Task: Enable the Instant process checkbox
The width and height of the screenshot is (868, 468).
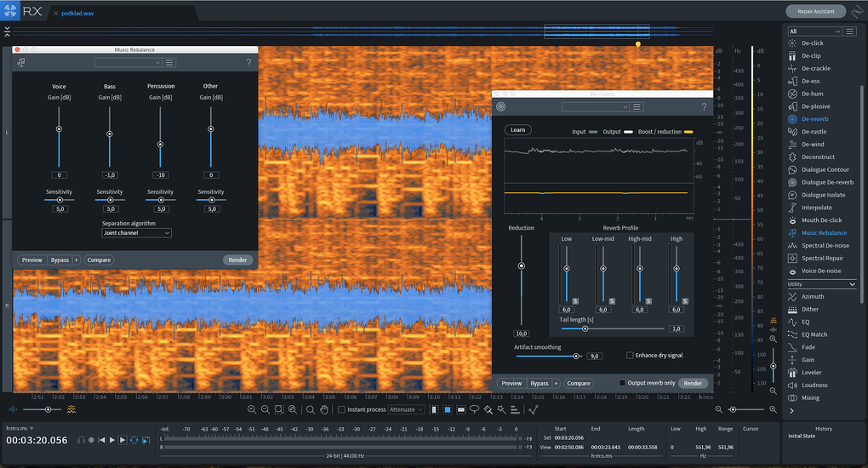Action: (341, 410)
